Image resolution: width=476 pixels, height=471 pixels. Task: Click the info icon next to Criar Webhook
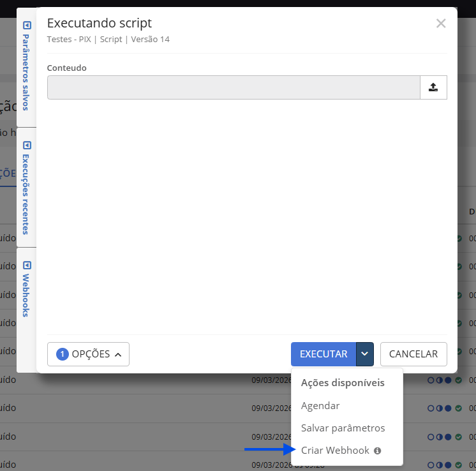[x=377, y=451]
